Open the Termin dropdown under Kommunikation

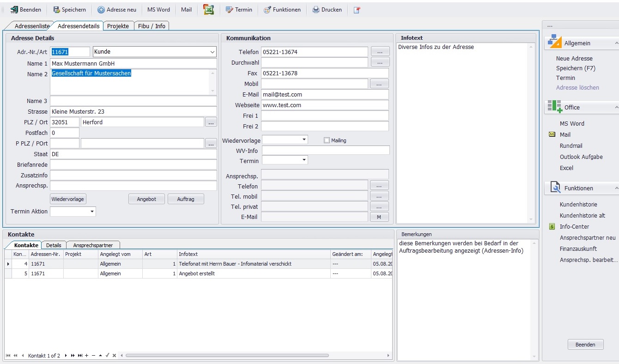pos(304,160)
